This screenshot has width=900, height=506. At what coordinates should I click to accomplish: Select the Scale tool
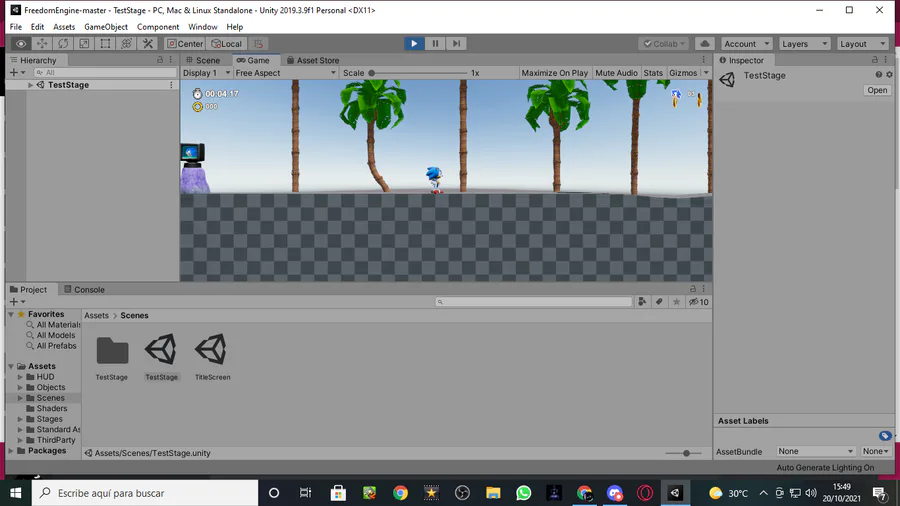click(84, 44)
